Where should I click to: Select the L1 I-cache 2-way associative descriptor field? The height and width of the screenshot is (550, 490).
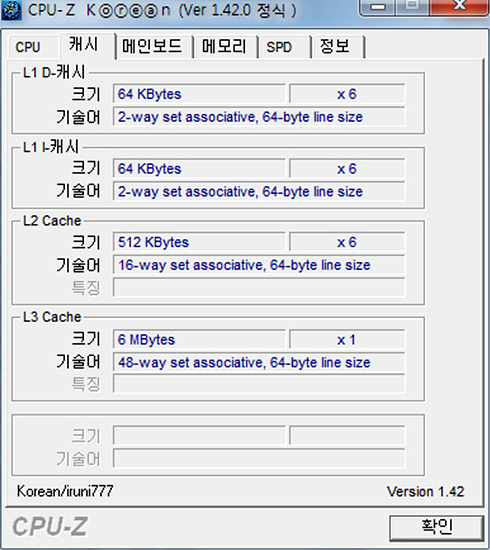pyautogui.click(x=259, y=191)
